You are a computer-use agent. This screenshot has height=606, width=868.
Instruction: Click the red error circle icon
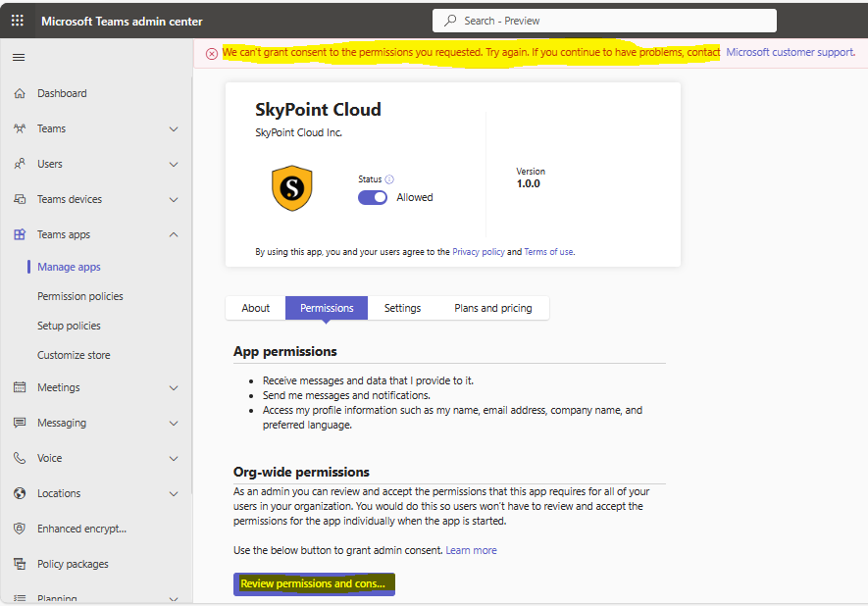pos(212,54)
